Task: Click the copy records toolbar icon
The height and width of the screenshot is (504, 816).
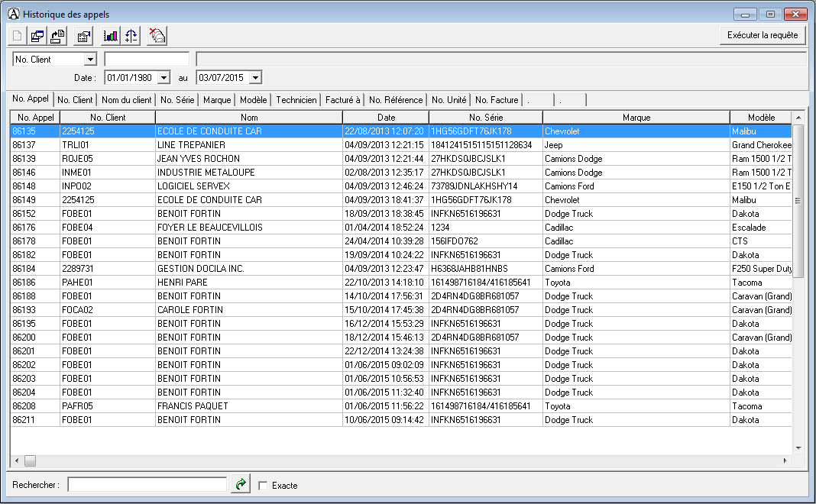Action: pyautogui.click(x=36, y=35)
